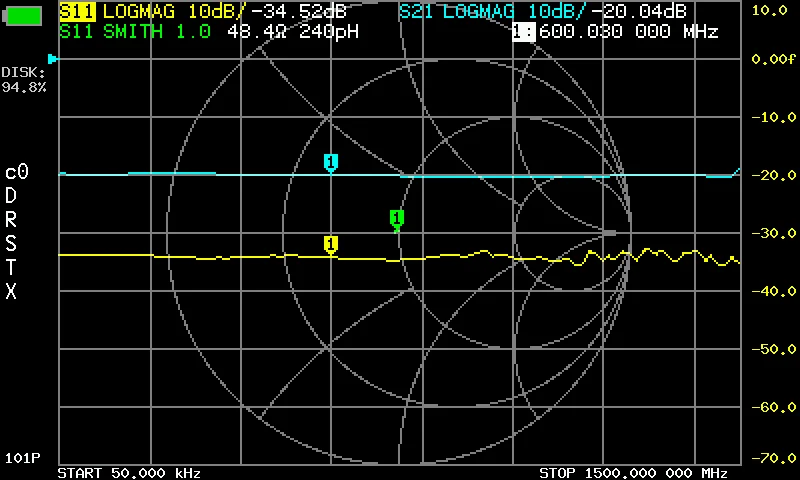Tap the 10.0 top scale label

pyautogui.click(x=770, y=10)
